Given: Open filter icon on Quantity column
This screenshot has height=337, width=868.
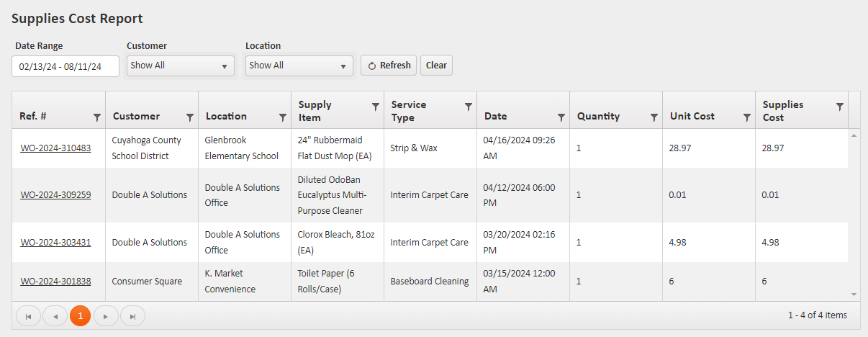Looking at the screenshot, I should coord(654,117).
